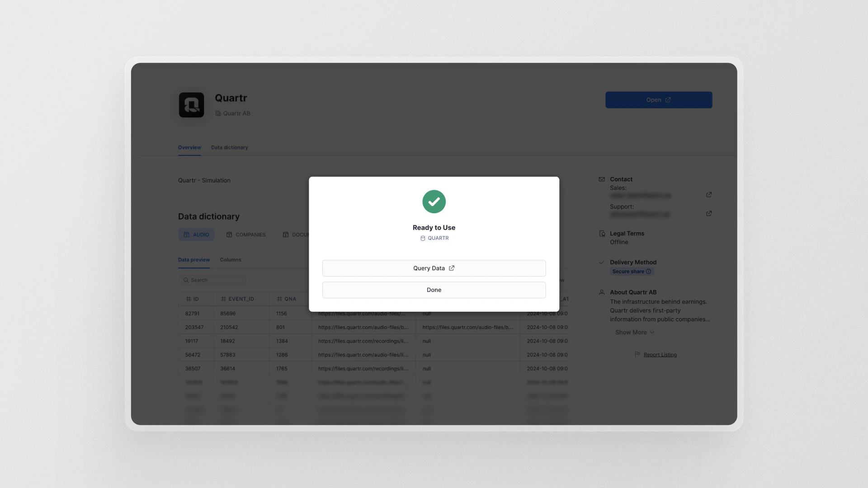This screenshot has height=488, width=868.
Task: Open external link icon beside Support email
Action: pos(709,213)
